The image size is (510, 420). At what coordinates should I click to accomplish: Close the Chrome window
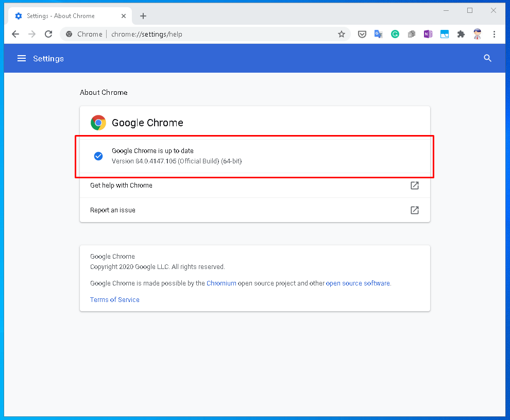(494, 10)
